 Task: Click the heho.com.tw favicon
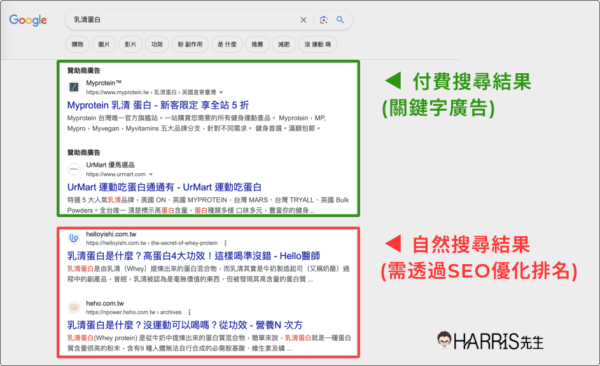[74, 307]
